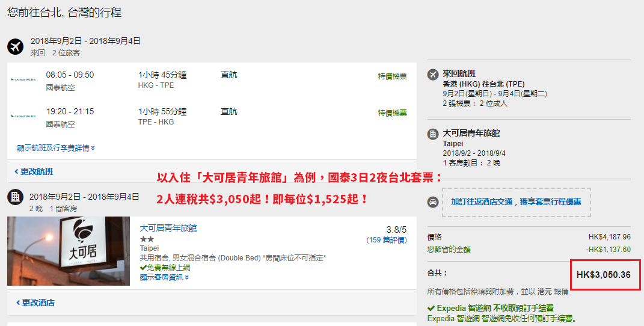Click the Cathay Pacific logo on 08:05 flight
The height and width of the screenshot is (326, 644).
point(23,79)
